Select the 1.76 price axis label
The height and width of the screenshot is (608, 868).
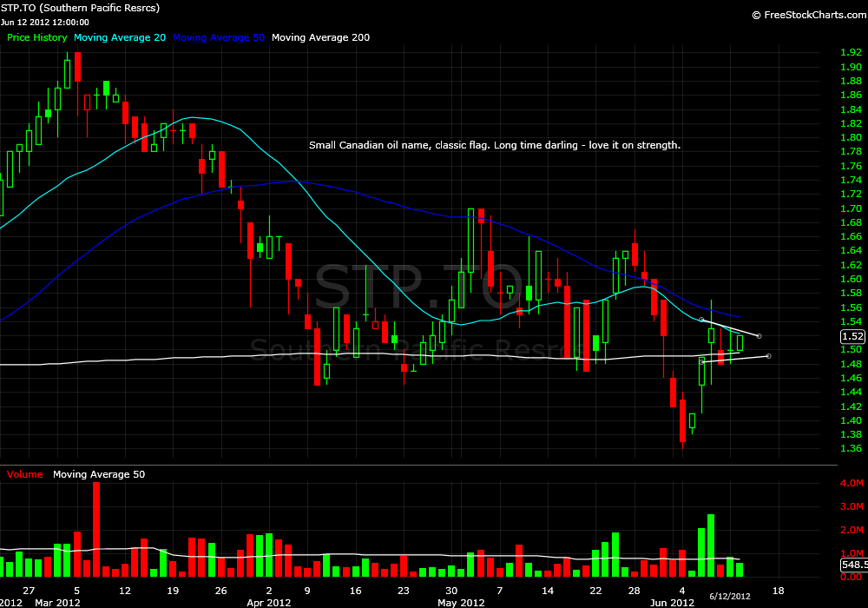851,166
